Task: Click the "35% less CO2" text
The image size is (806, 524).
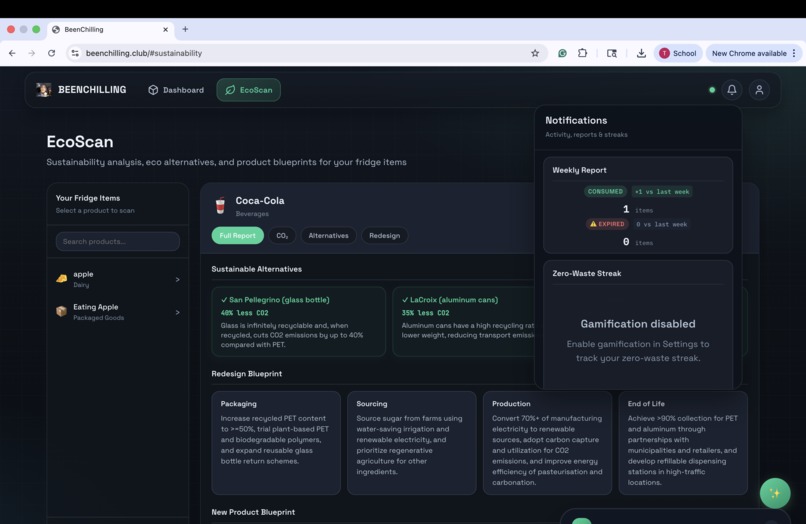Action: click(426, 313)
